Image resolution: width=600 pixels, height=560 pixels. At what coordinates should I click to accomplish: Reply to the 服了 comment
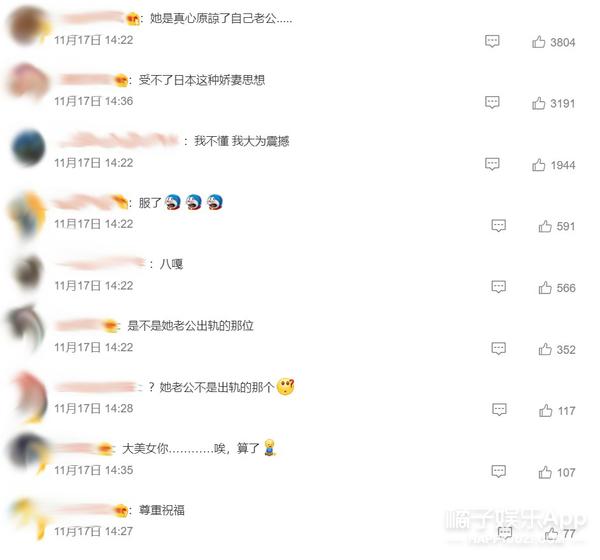(x=499, y=225)
